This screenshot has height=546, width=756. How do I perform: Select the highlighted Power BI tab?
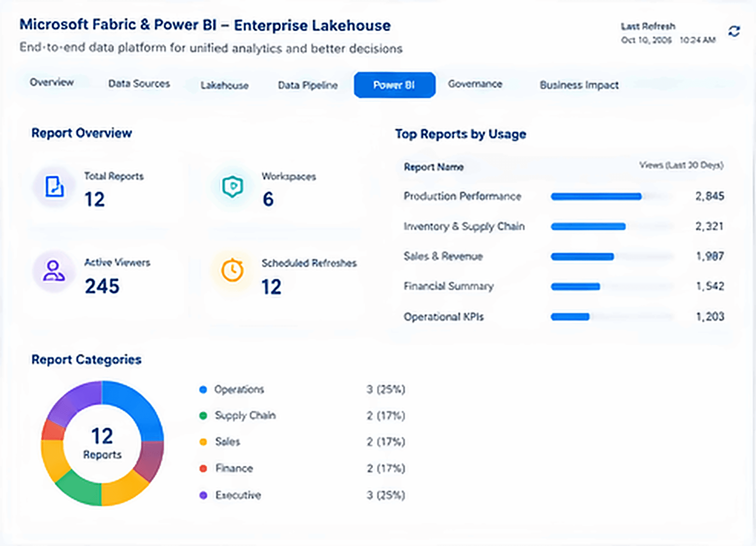394,85
